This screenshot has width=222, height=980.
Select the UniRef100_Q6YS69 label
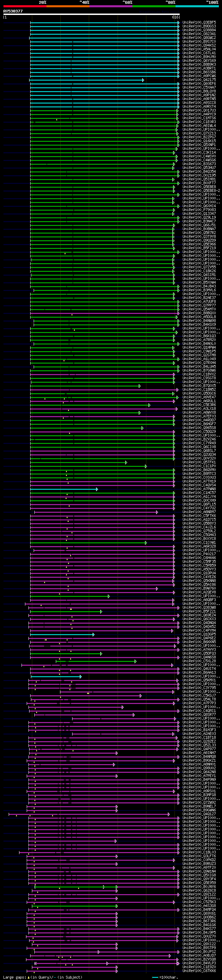tap(199, 60)
